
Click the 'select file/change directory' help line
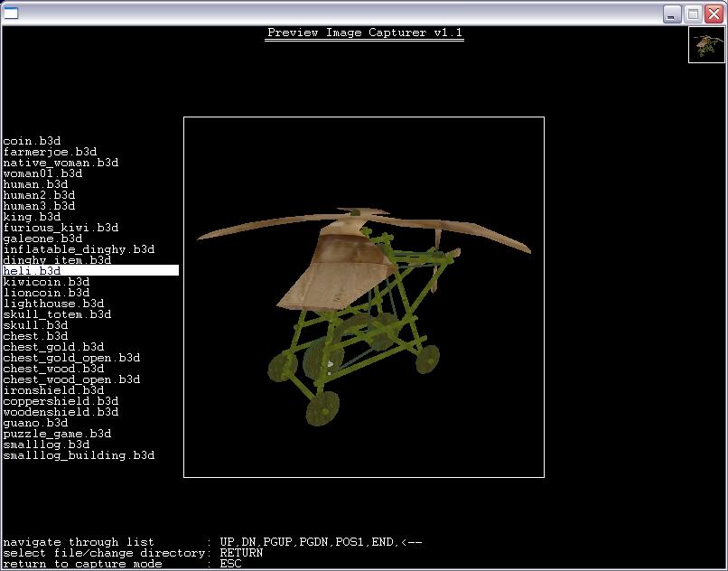(133, 553)
